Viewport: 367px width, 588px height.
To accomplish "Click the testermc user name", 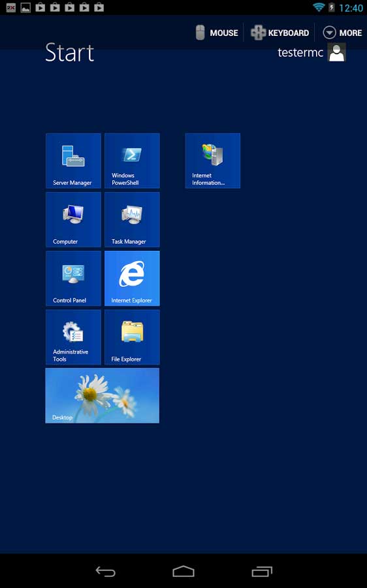I will coord(300,52).
